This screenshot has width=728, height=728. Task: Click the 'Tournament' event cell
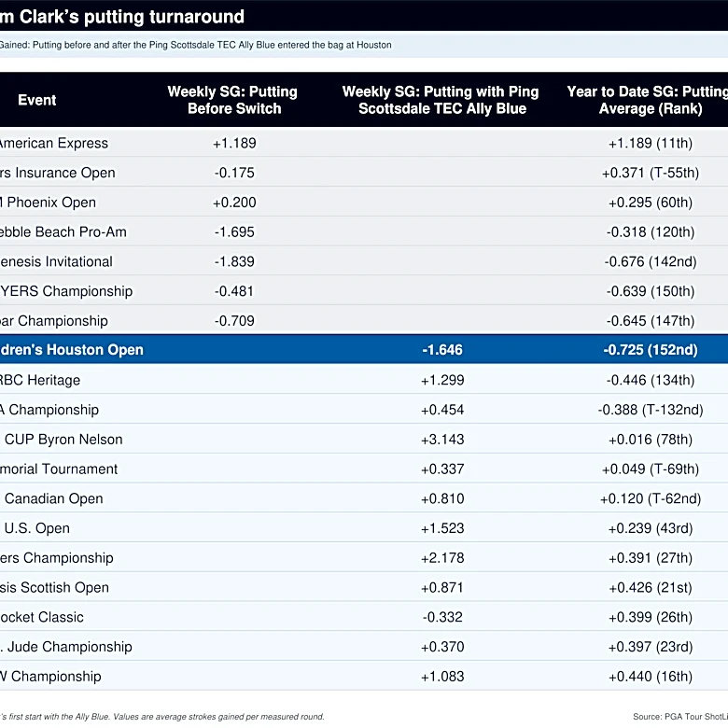tap(59, 469)
